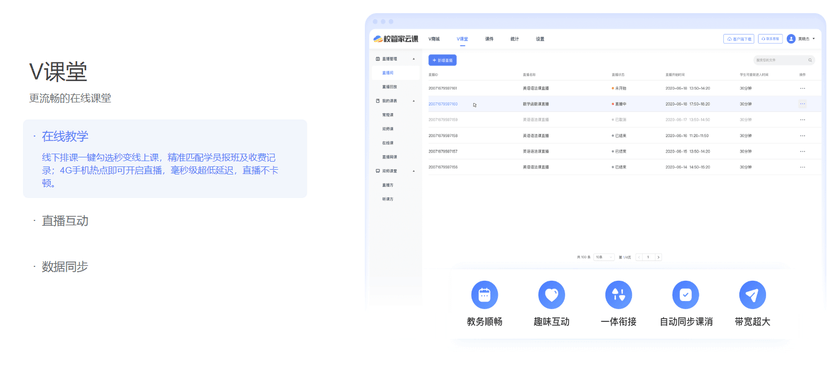
Task: Click the 自动同步课消 checkmark icon
Action: coord(685,295)
